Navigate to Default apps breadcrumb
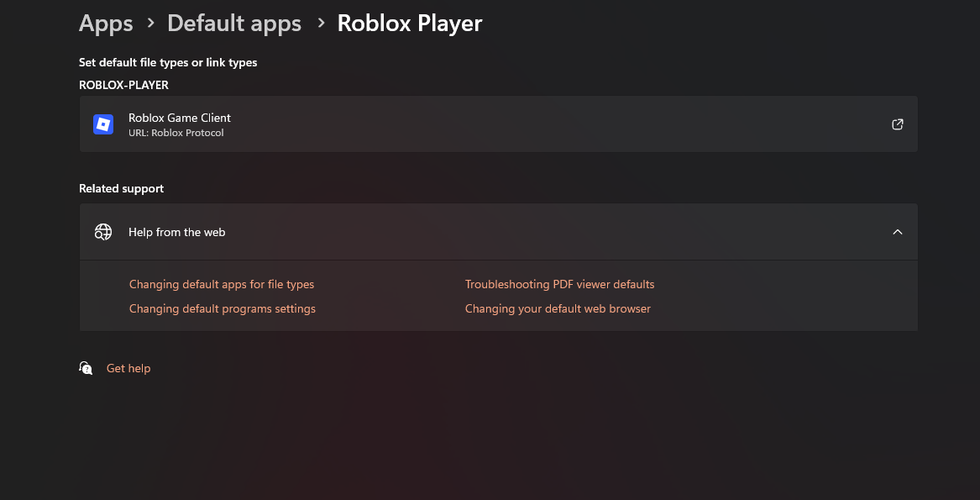This screenshot has width=980, height=500. click(x=234, y=24)
